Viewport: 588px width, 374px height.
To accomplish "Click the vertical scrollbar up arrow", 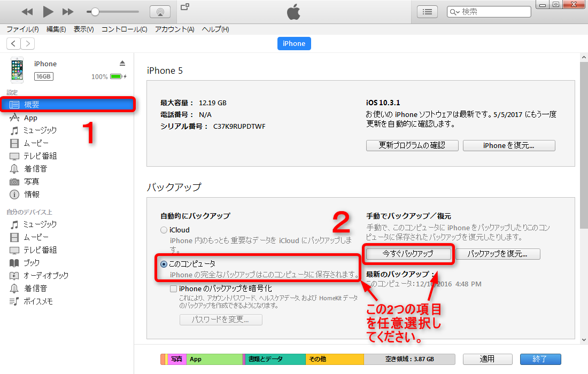I will (584, 58).
